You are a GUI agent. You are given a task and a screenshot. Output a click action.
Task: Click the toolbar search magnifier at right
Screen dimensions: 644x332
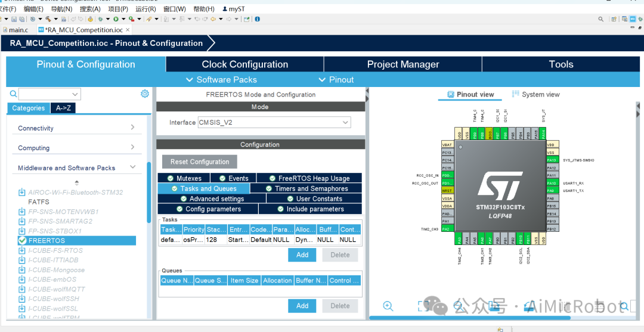[x=601, y=19]
